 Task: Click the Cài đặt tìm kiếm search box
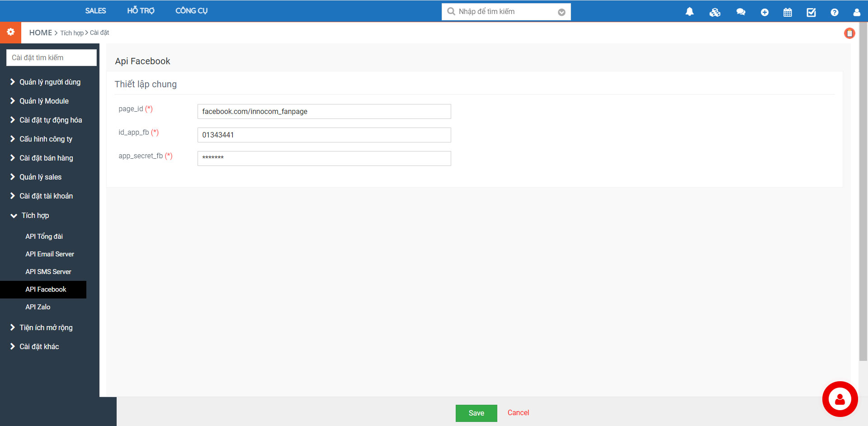coord(52,58)
